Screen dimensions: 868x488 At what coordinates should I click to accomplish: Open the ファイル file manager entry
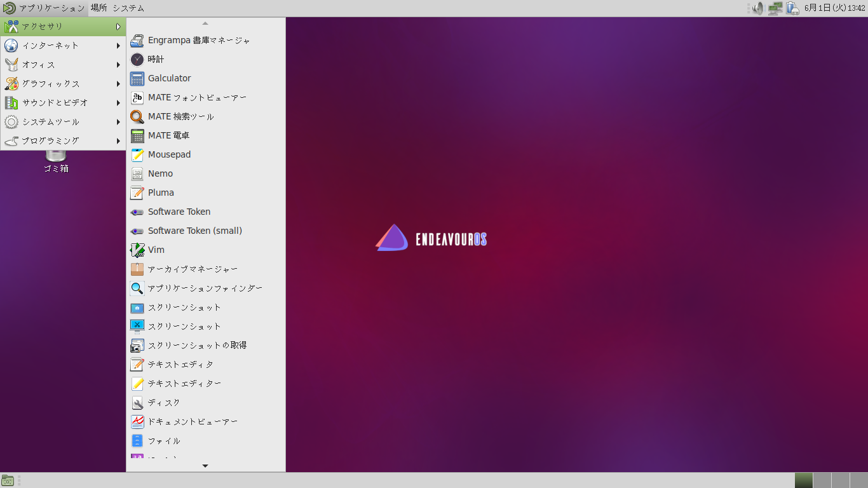pos(206,440)
